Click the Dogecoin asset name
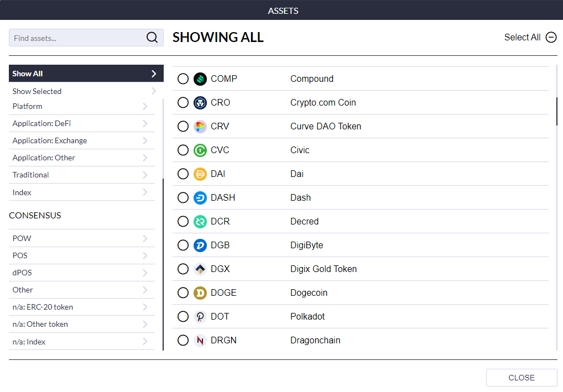Screen dimensions: 563x392 coord(309,293)
